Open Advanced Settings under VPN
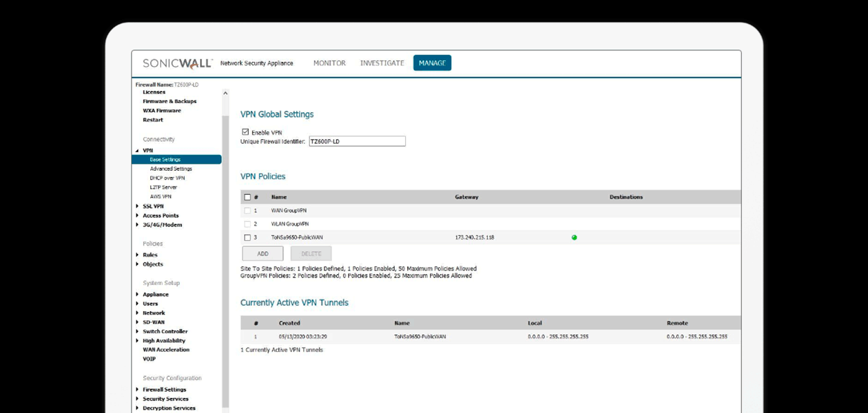 (x=170, y=168)
